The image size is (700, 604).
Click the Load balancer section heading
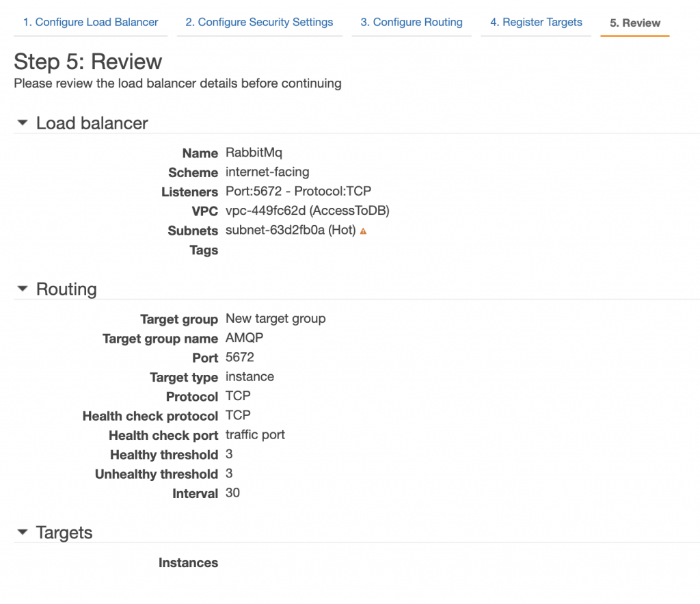[92, 123]
